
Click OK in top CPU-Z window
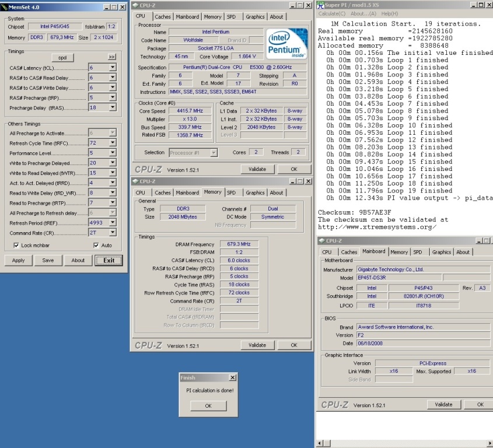point(294,169)
